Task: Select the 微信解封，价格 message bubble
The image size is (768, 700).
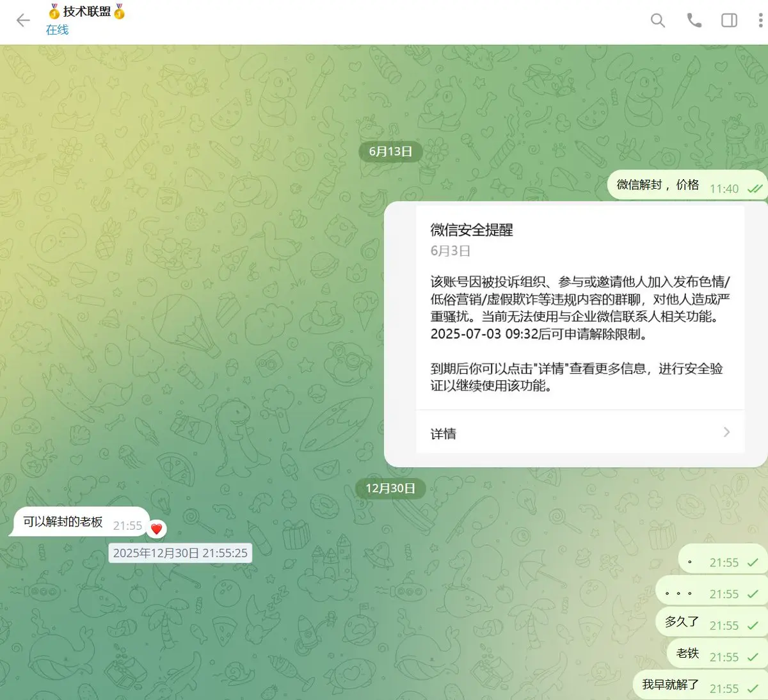Action: (x=687, y=186)
